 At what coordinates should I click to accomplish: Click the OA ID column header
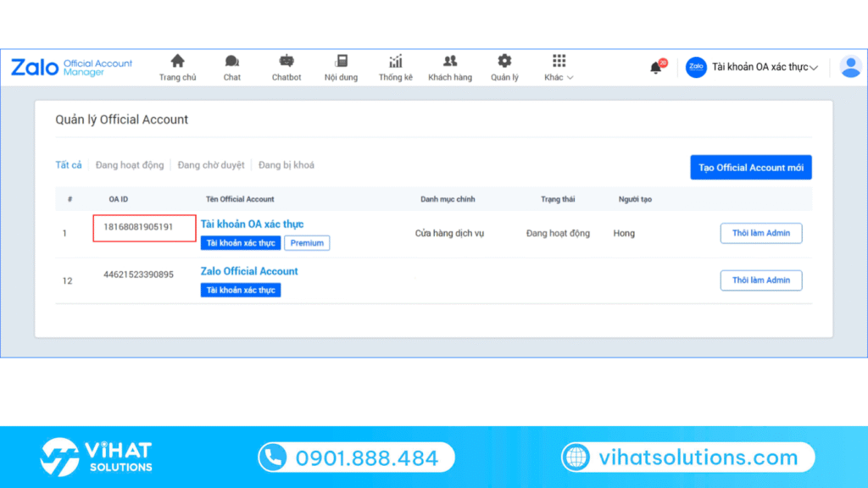point(119,199)
